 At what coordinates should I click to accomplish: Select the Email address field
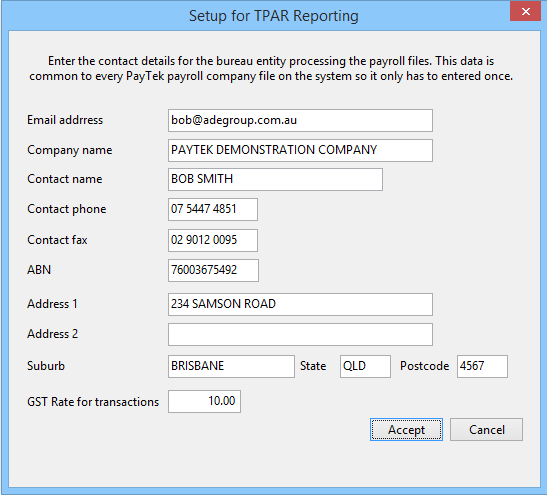pos(300,120)
